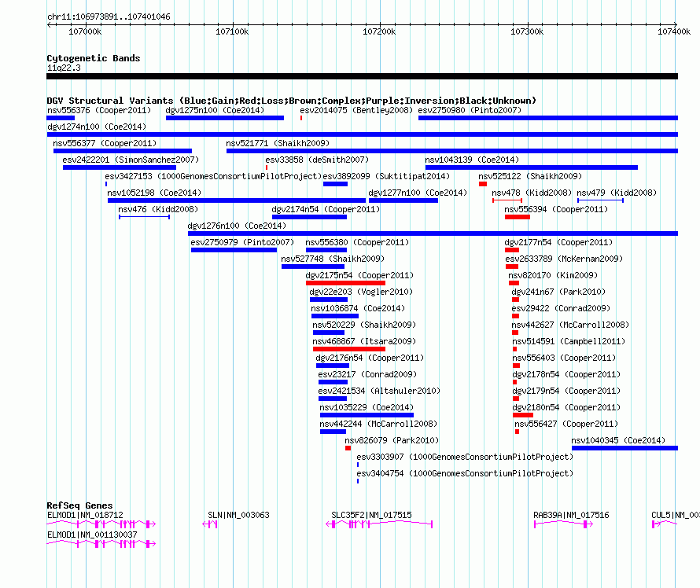Select nsv520229 (Shaikh2009) label
Image resolution: width=700 pixels, height=588 pixels.
[364, 325]
